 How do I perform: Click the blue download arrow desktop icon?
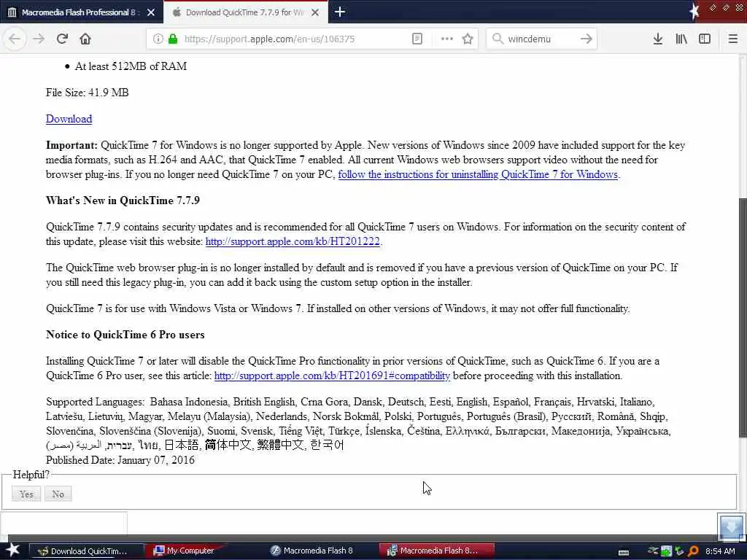pyautogui.click(x=731, y=526)
